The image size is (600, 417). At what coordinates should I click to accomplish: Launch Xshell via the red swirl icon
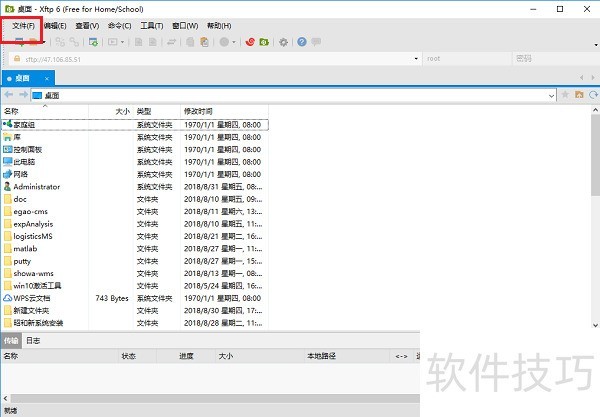(250, 42)
